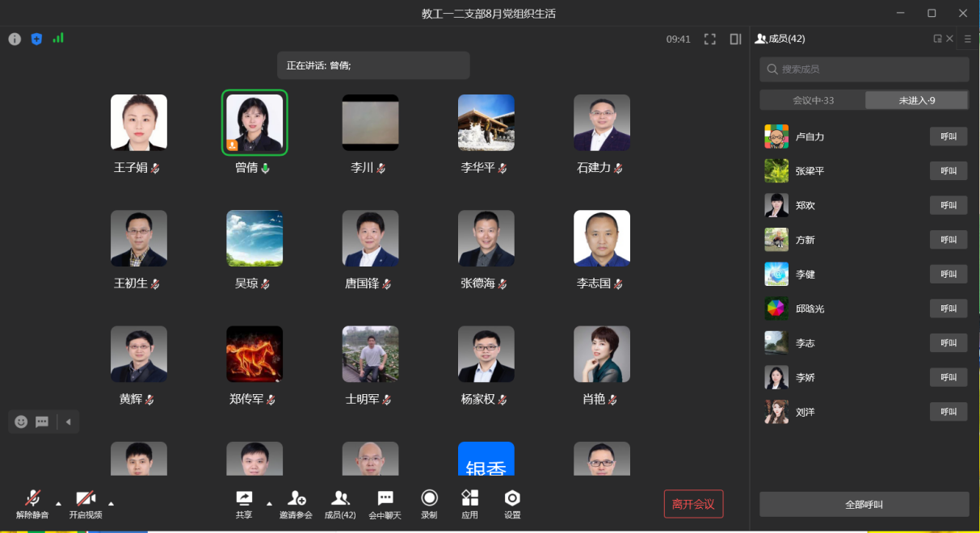The image size is (980, 533).
Task: Open the Invite participants icon
Action: (296, 503)
